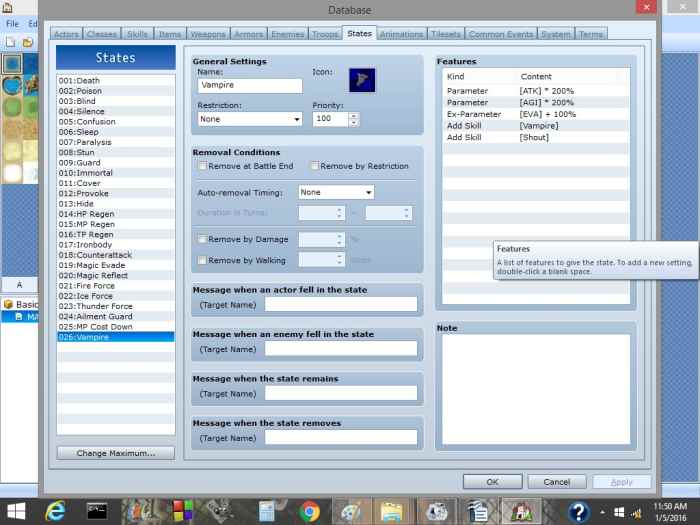
Task: Open the Common Events tab
Action: point(500,34)
